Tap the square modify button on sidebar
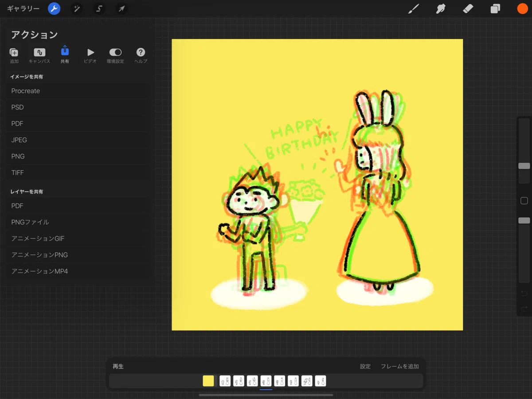The width and height of the screenshot is (532, 399). 524,201
